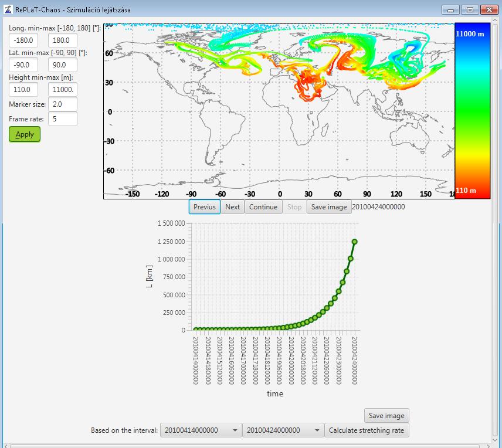Close the RePLaT-Chaos window
Viewport: 502px width, 448px height.
point(489,9)
